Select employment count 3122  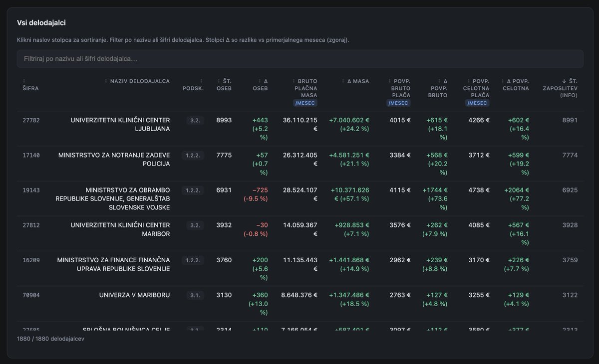click(570, 295)
